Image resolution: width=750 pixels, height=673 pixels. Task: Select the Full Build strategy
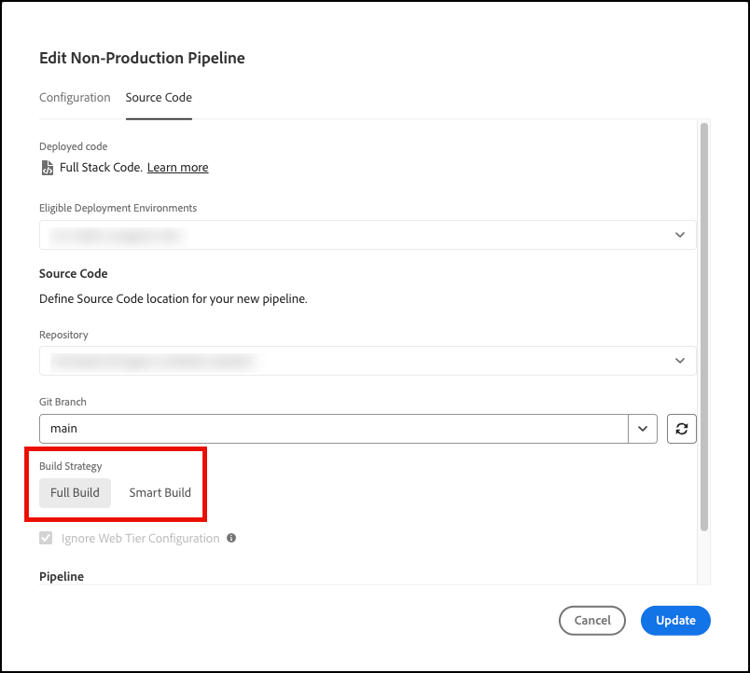click(75, 493)
